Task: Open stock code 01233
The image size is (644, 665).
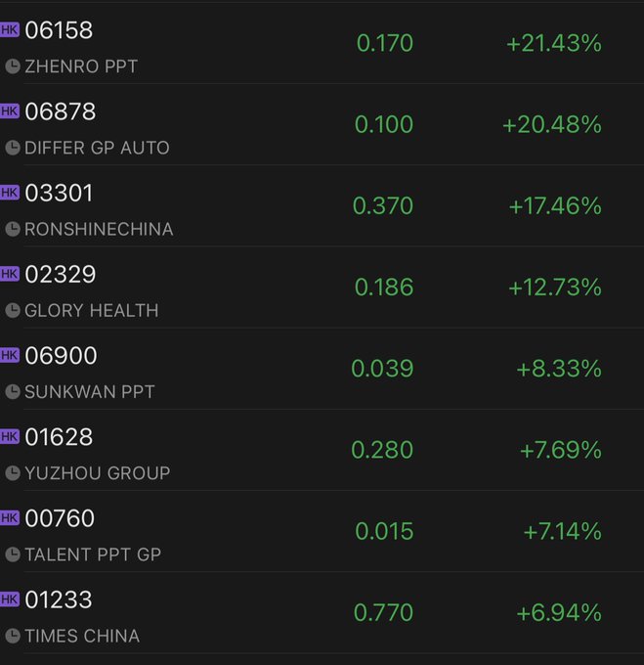Action: [60, 598]
